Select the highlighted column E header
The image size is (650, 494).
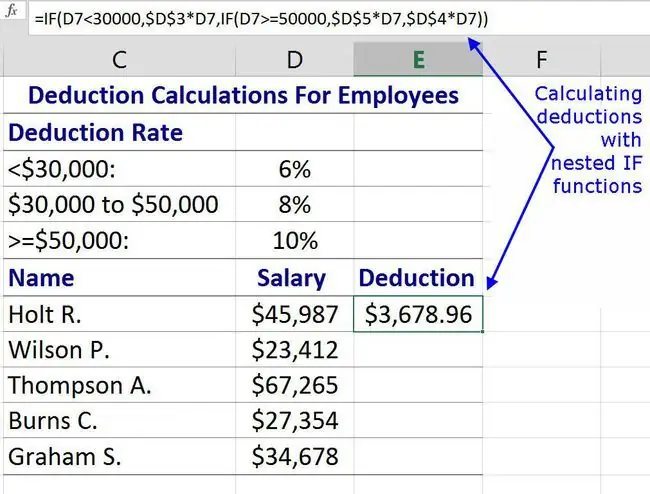[418, 60]
